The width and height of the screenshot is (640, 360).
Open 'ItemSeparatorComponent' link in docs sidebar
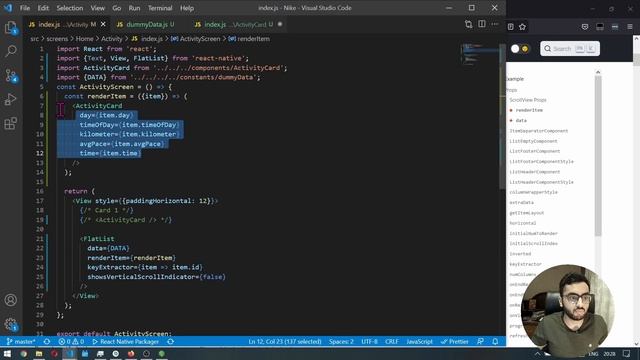pos(538,131)
